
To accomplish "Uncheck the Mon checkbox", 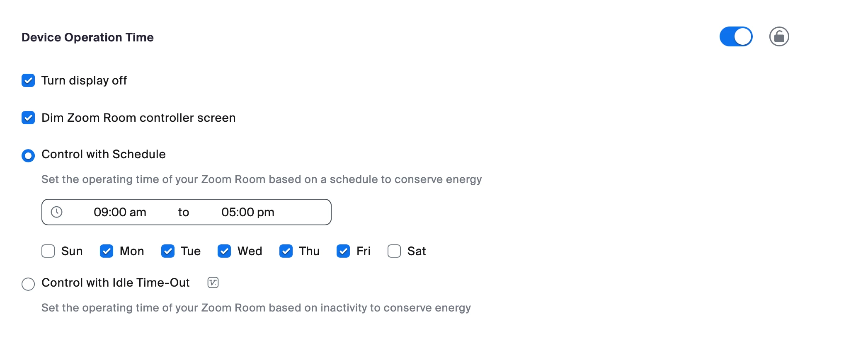I will (107, 251).
